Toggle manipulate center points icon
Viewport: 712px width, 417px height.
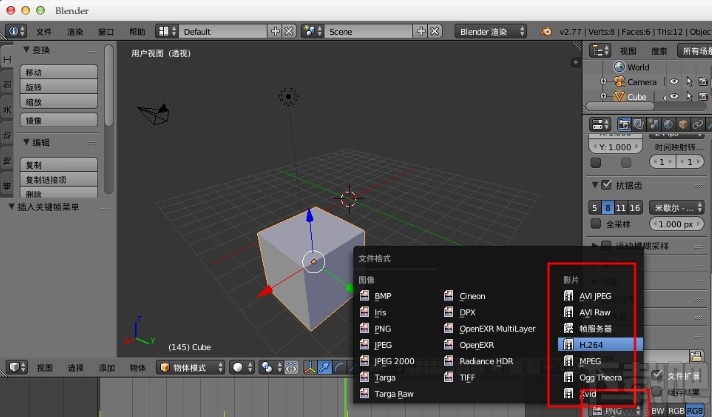[291, 367]
